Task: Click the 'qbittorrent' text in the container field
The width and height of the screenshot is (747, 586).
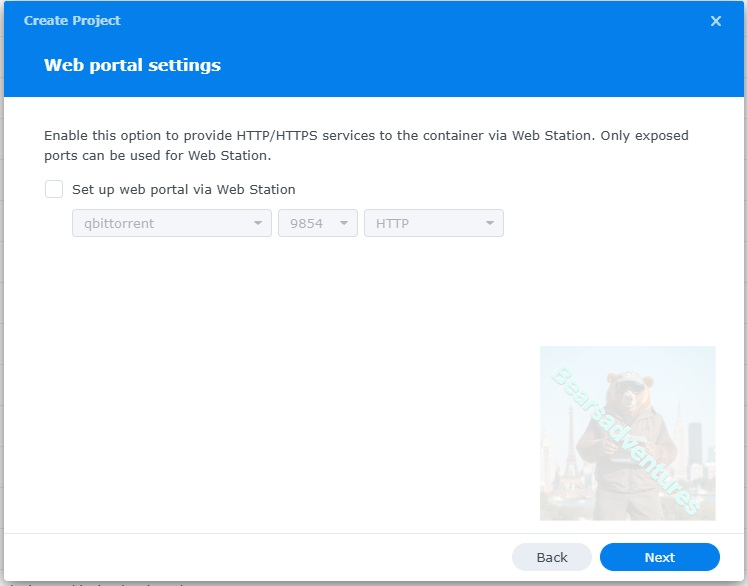Action: tap(117, 223)
